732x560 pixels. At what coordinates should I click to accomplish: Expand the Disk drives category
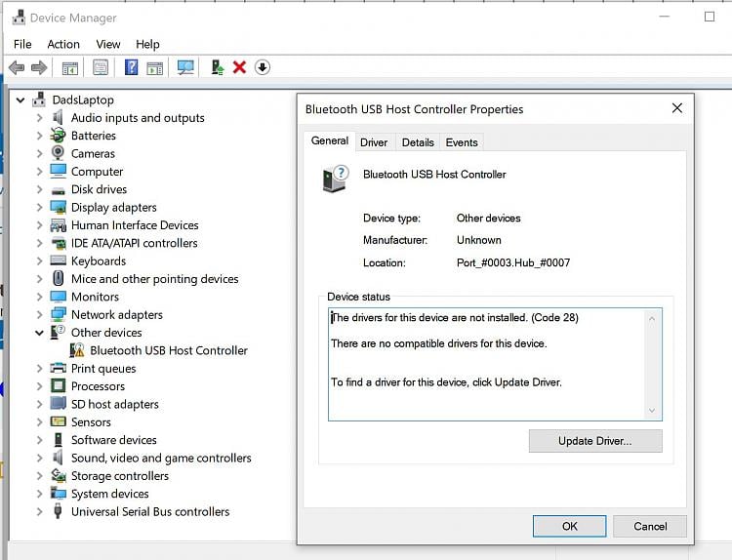(40, 189)
